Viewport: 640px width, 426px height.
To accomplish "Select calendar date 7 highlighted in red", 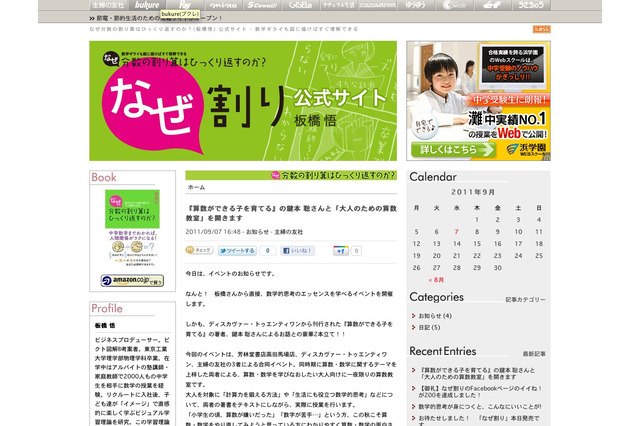I will [457, 231].
